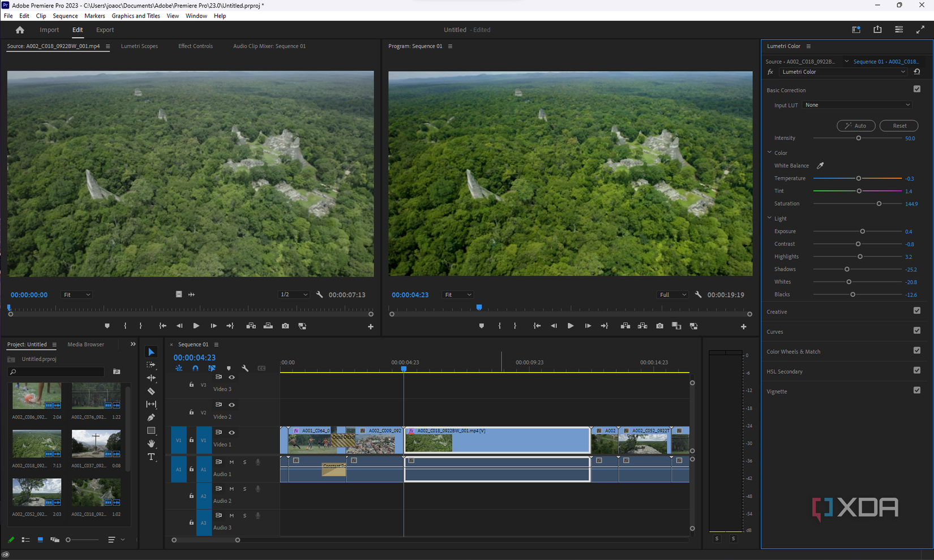Click the Reset button in Basic Correction

(898, 126)
